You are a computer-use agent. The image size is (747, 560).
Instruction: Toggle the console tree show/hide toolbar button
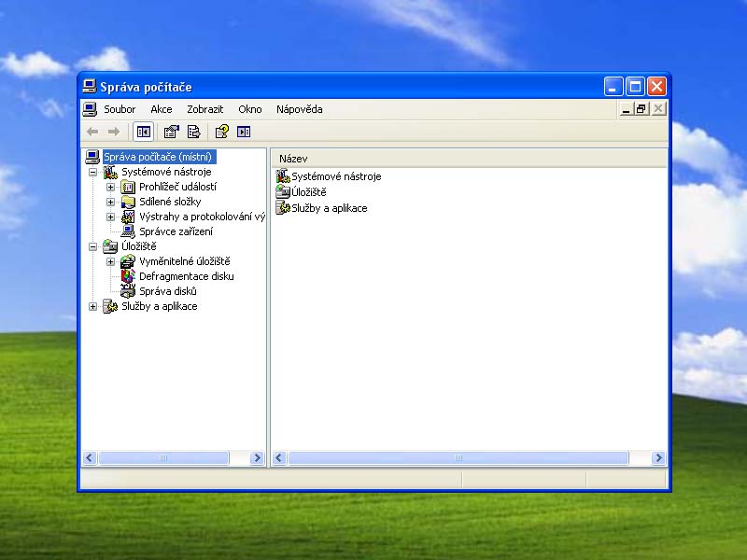pyautogui.click(x=143, y=132)
